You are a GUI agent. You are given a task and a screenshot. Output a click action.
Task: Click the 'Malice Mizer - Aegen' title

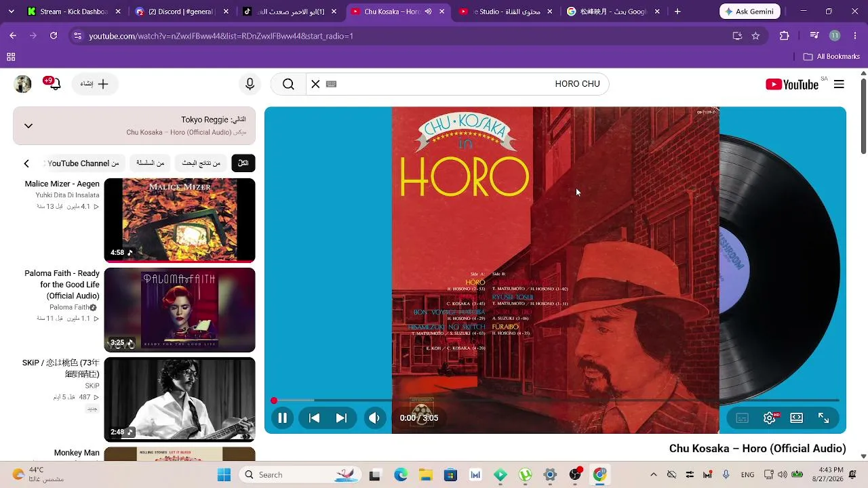[x=62, y=184]
